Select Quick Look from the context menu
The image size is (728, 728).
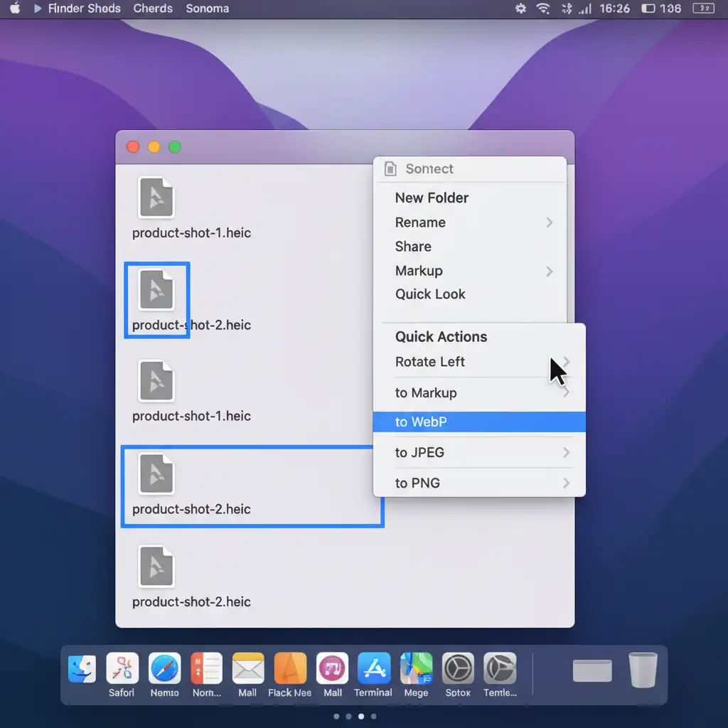430,294
